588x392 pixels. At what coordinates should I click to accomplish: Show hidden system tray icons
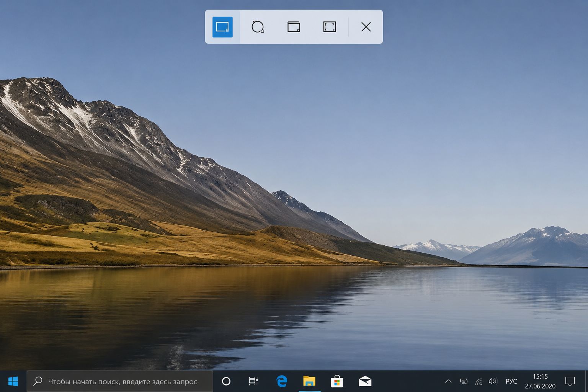pyautogui.click(x=448, y=381)
